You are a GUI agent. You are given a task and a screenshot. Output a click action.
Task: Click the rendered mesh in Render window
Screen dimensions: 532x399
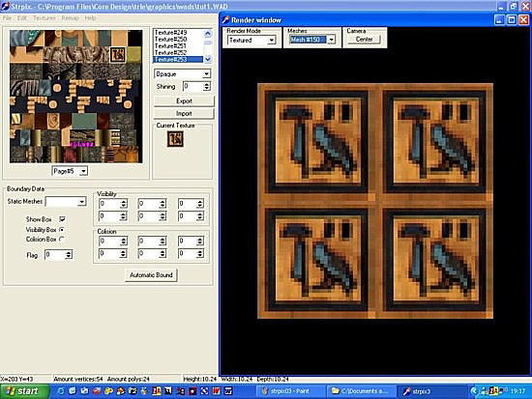(x=375, y=201)
